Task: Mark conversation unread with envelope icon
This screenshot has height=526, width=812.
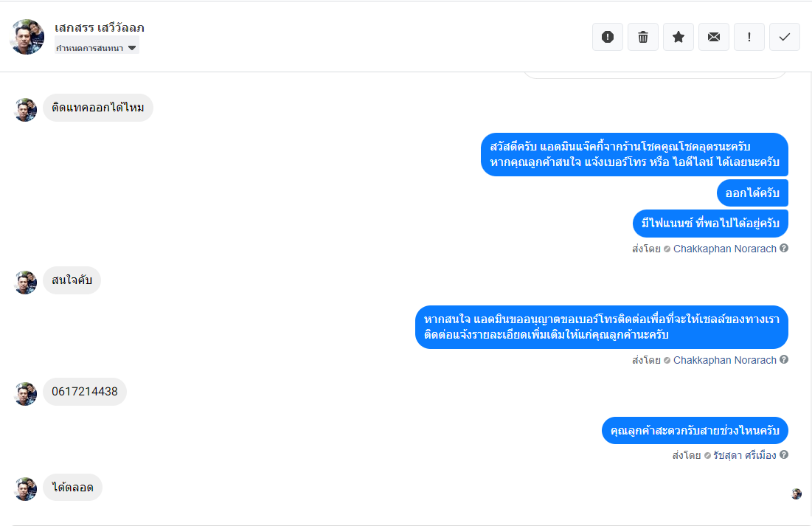Action: [714, 37]
